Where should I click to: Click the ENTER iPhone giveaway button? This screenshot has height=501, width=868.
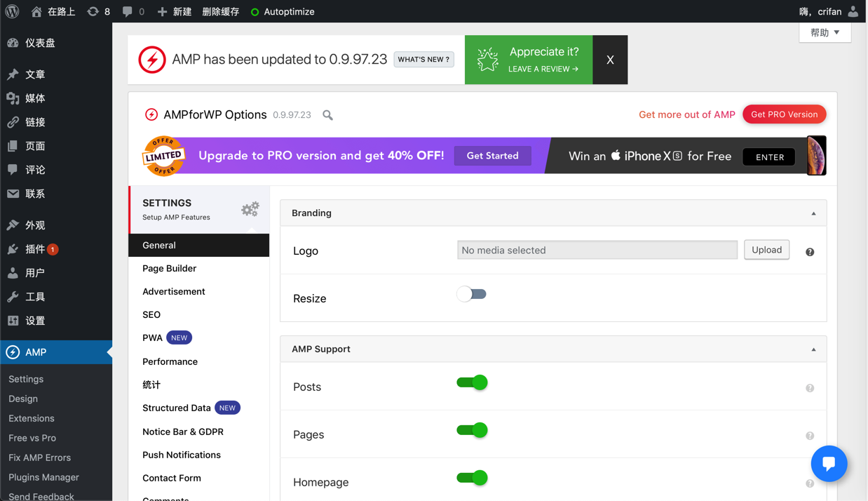pyautogui.click(x=769, y=157)
